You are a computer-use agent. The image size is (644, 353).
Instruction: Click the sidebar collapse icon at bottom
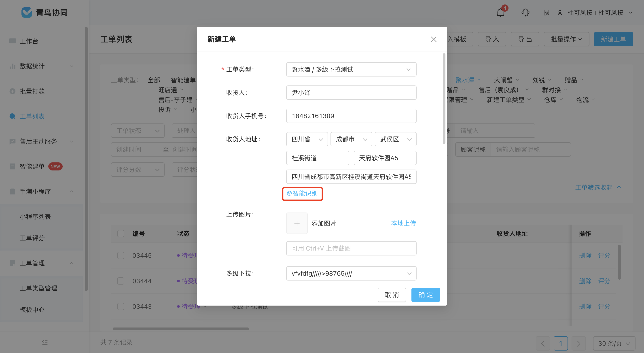point(45,342)
